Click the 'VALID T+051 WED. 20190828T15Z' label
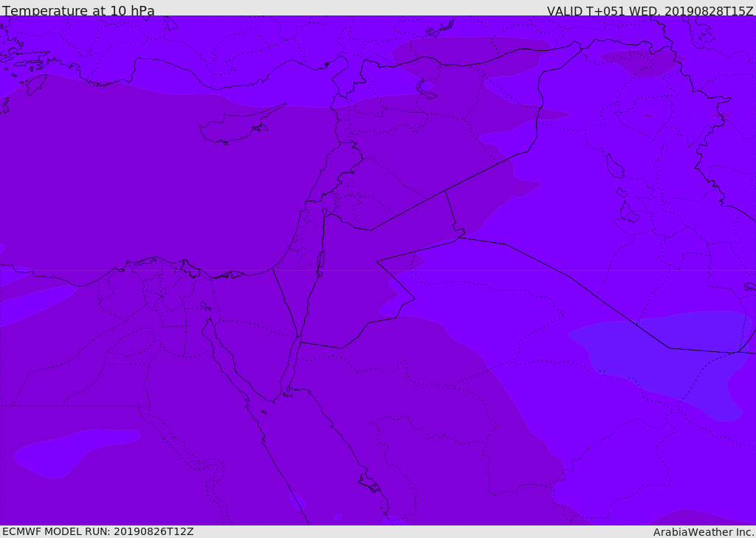Viewport: 756px width, 538px height. point(650,11)
